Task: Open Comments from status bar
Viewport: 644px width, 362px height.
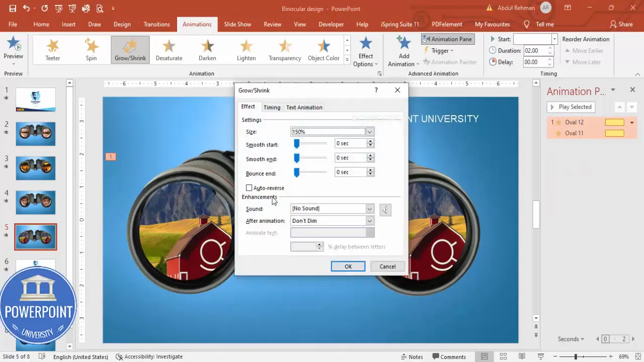Action: tap(448, 356)
